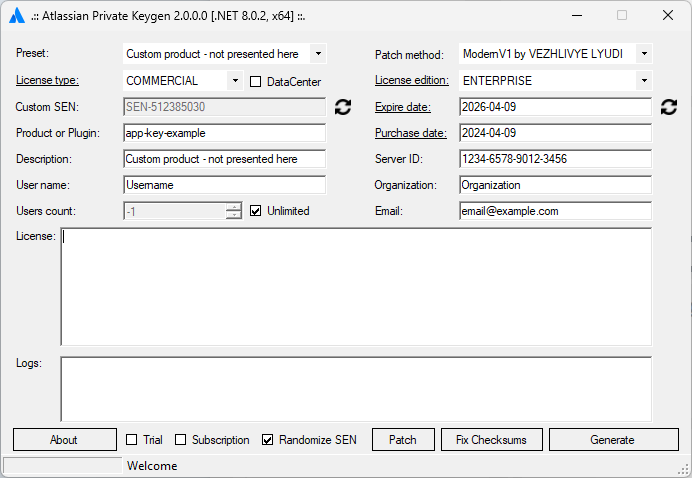Click the Purchase date label link

click(410, 133)
